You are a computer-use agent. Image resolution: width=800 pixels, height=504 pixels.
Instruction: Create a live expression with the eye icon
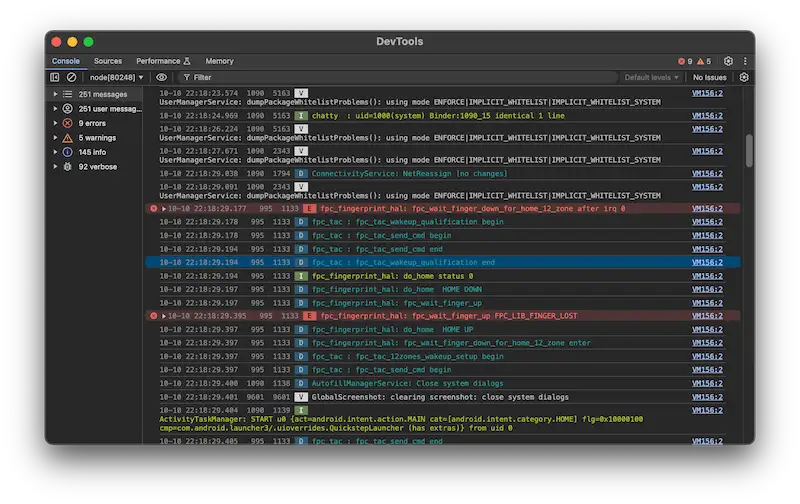[x=161, y=77]
